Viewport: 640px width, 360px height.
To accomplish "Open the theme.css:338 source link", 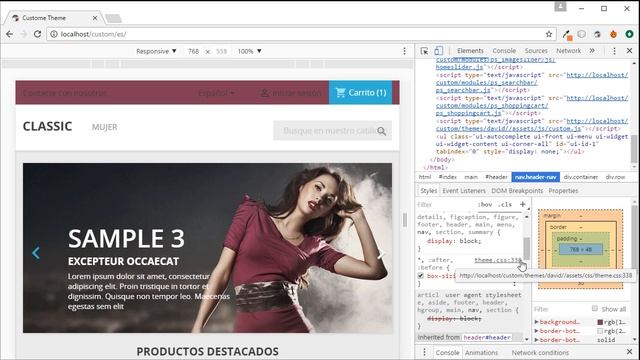I will click(x=498, y=260).
